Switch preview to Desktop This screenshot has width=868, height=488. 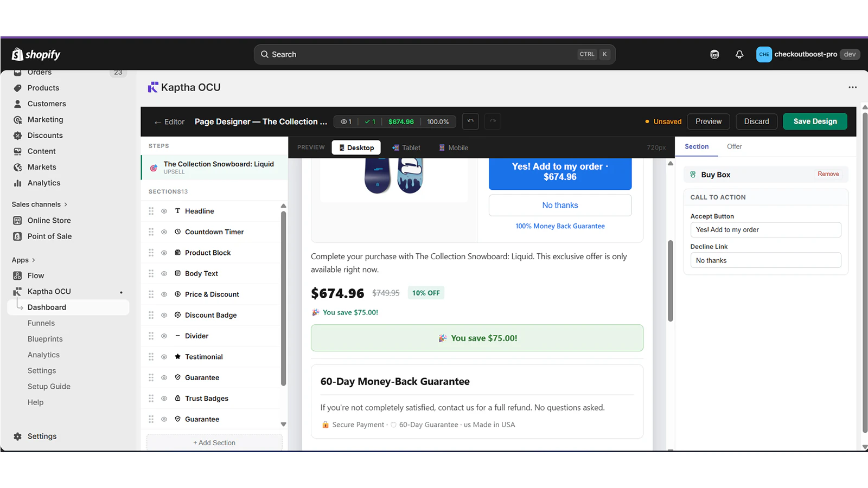pos(356,147)
